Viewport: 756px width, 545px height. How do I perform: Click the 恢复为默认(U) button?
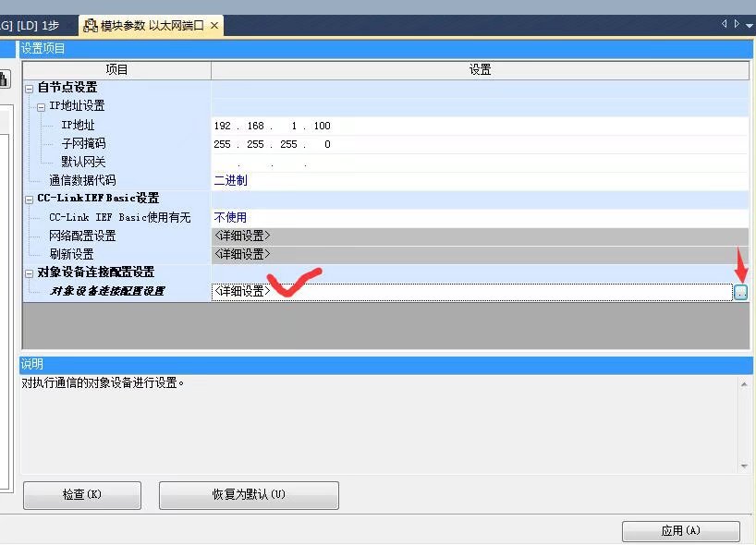pos(249,495)
